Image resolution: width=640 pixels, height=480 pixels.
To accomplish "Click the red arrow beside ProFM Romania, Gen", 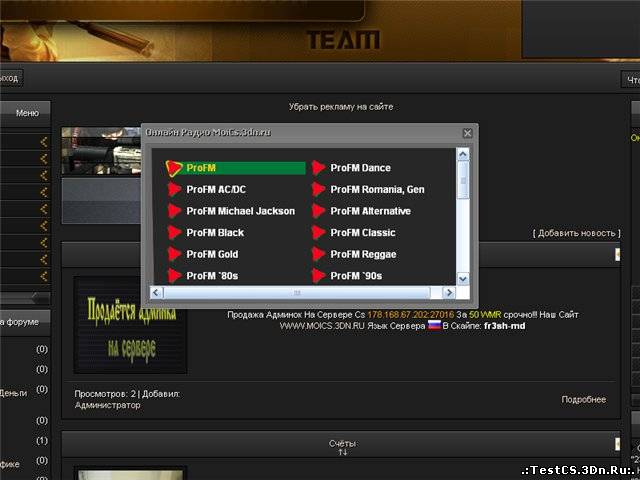I will pos(318,189).
